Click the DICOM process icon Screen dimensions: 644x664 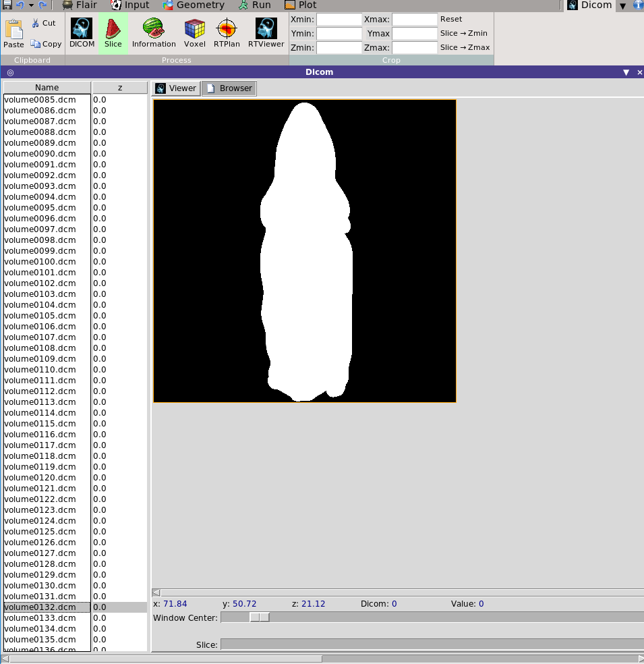(x=82, y=33)
